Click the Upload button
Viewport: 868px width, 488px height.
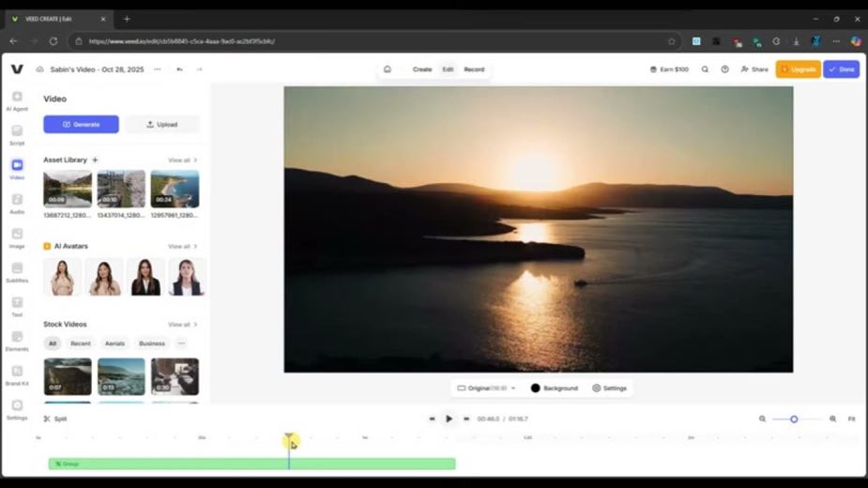click(162, 124)
